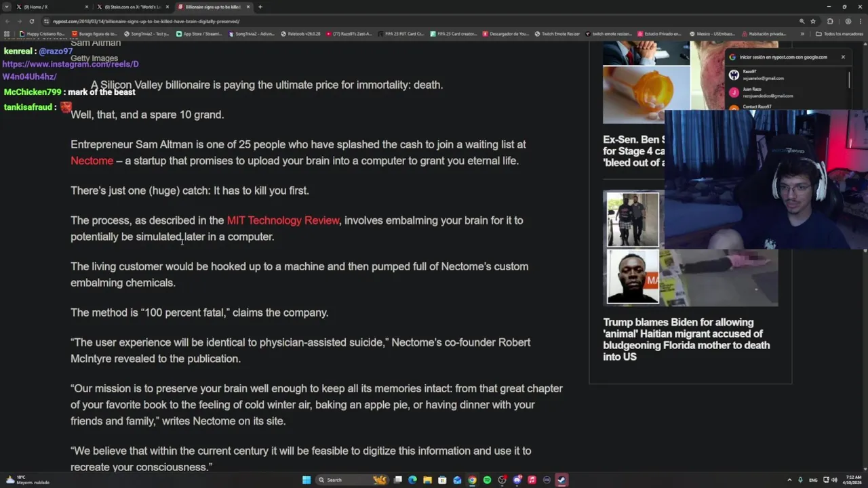Open the Estudio Privado en... bookmark
Screen dimensions: 868x488
659,34
